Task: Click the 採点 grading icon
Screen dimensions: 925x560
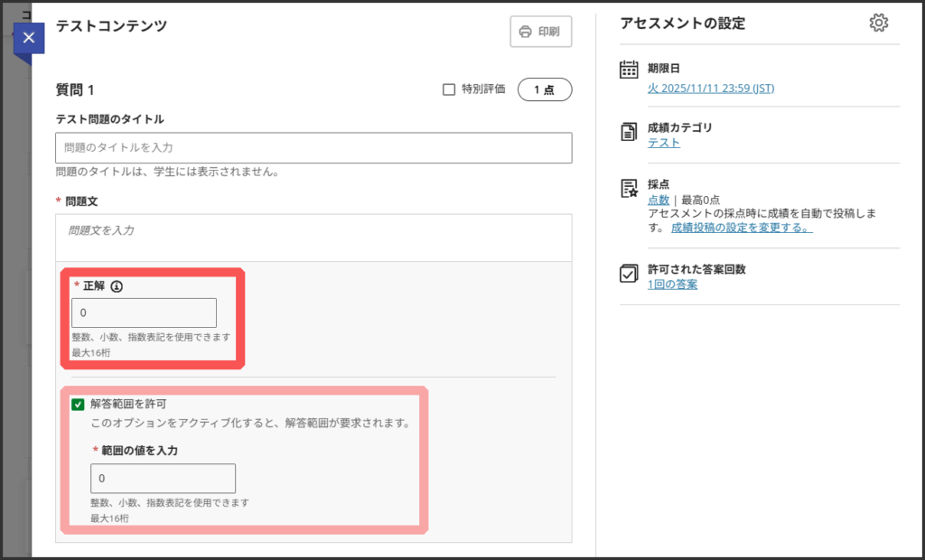Action: [629, 188]
